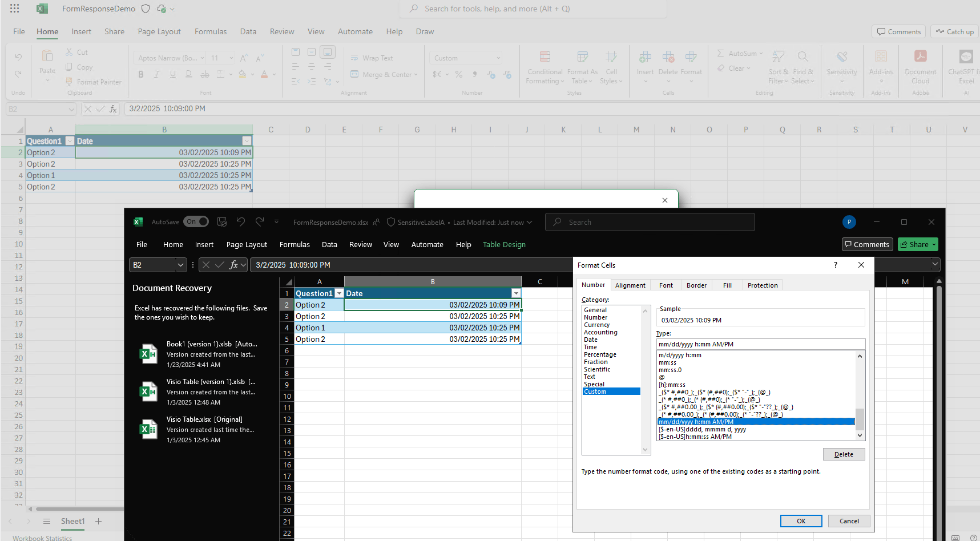The height and width of the screenshot is (541, 980).
Task: Open the Date column filter dropdown in desktop Excel
Action: tap(516, 293)
